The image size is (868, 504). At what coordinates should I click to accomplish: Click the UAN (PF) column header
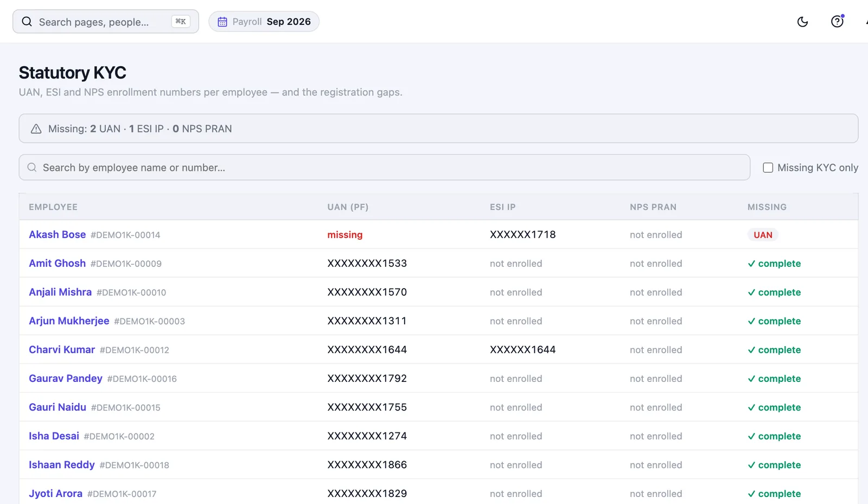[348, 207]
